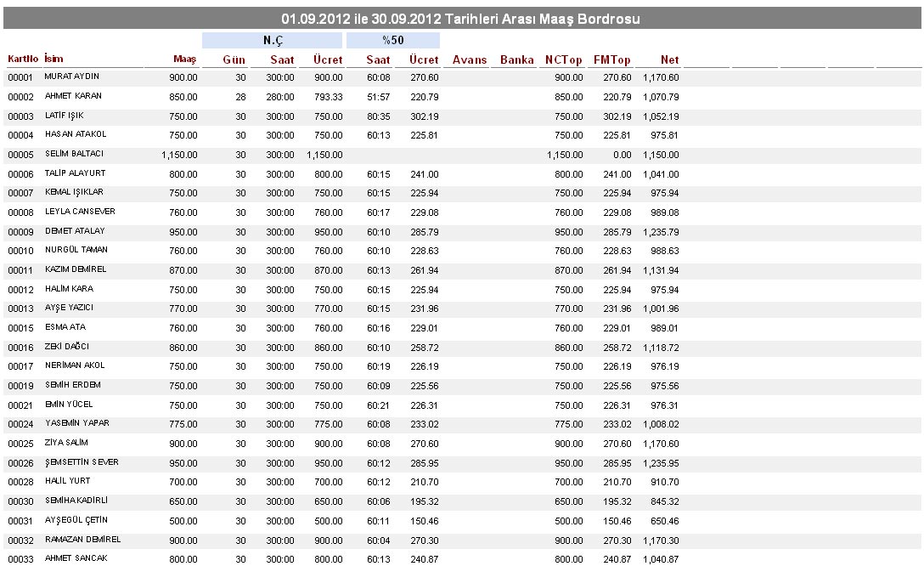This screenshot has height=566, width=924.
Task: Select the name AYŞEGÜL ÇETİN
Action: coord(76,519)
